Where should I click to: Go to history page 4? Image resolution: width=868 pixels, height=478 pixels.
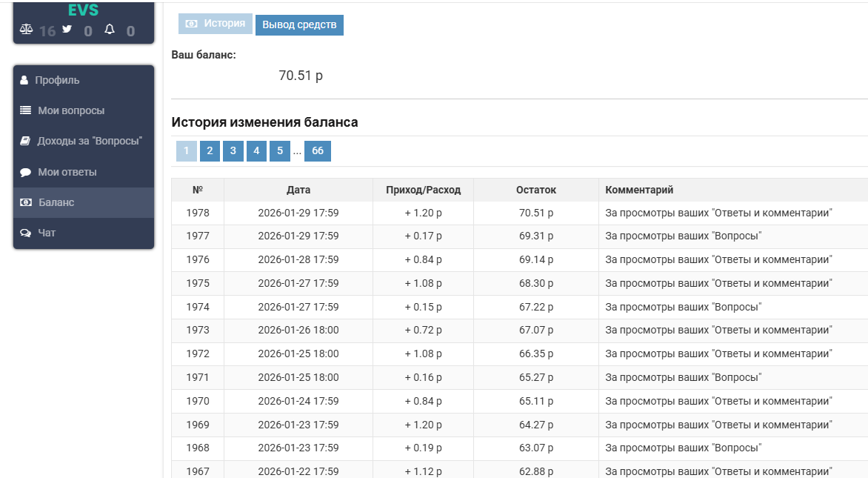(256, 150)
